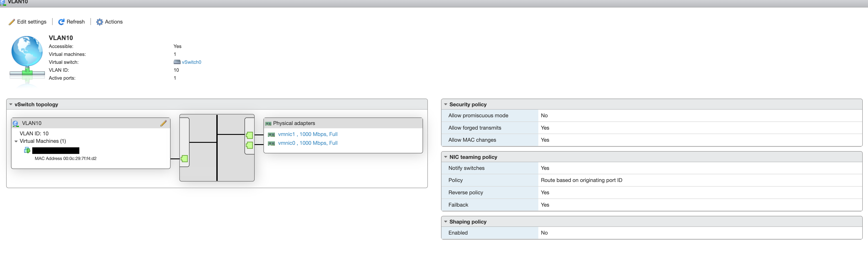This screenshot has width=868, height=257.
Task: Click the green port connecting the VLAN10 port group
Action: click(184, 159)
